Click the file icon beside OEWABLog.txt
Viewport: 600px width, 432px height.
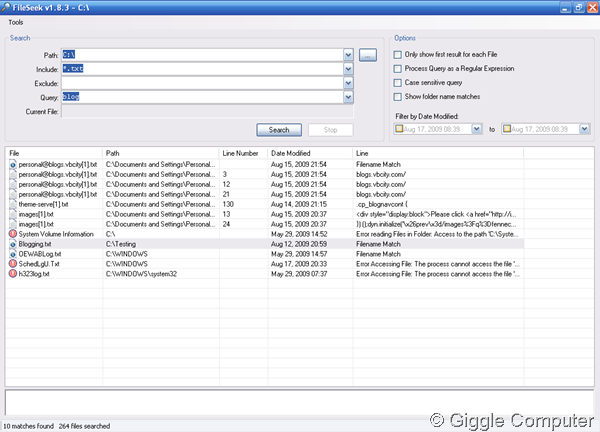[13, 254]
